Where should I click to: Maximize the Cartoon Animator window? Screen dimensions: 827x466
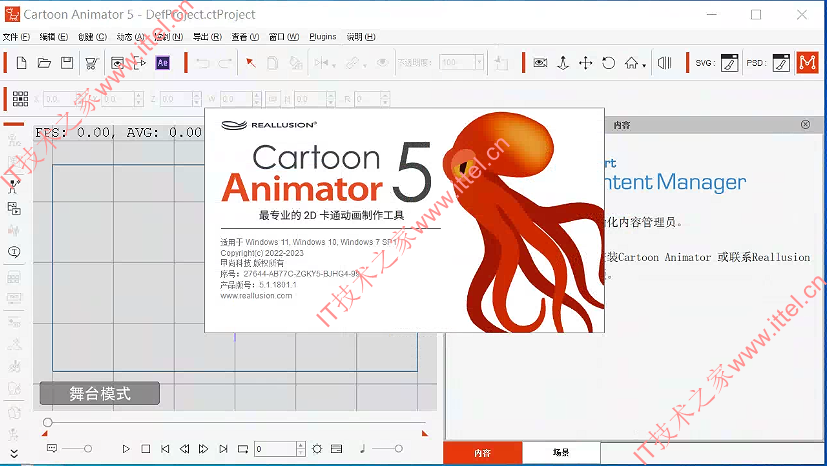pos(756,15)
